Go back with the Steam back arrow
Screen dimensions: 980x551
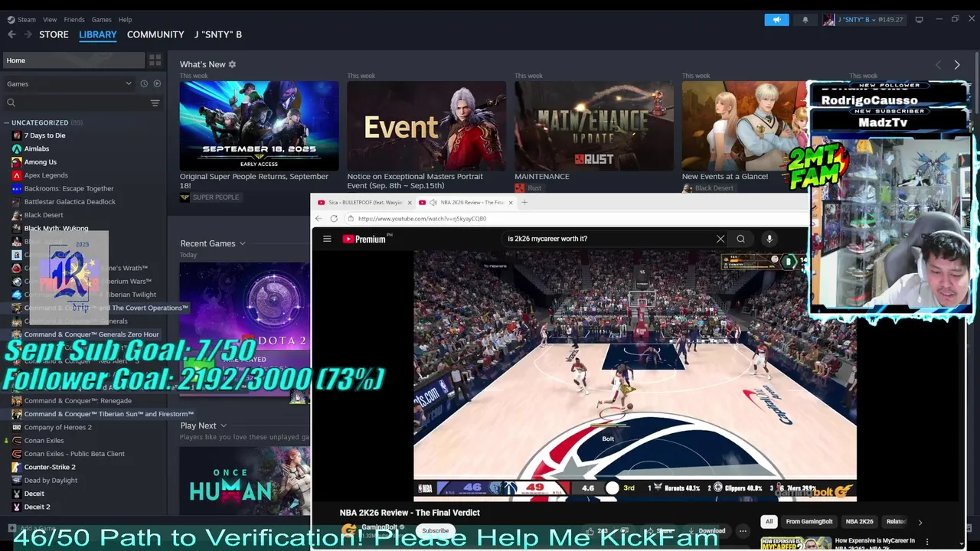(x=11, y=34)
